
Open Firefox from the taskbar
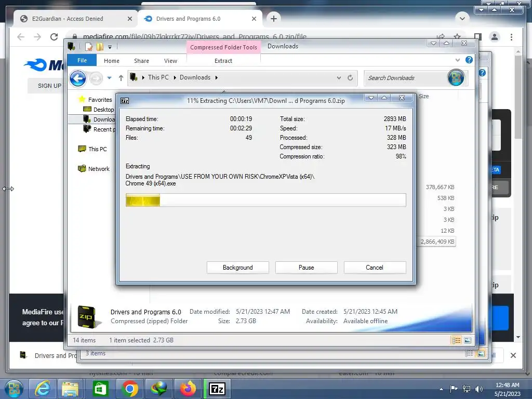[188, 389]
